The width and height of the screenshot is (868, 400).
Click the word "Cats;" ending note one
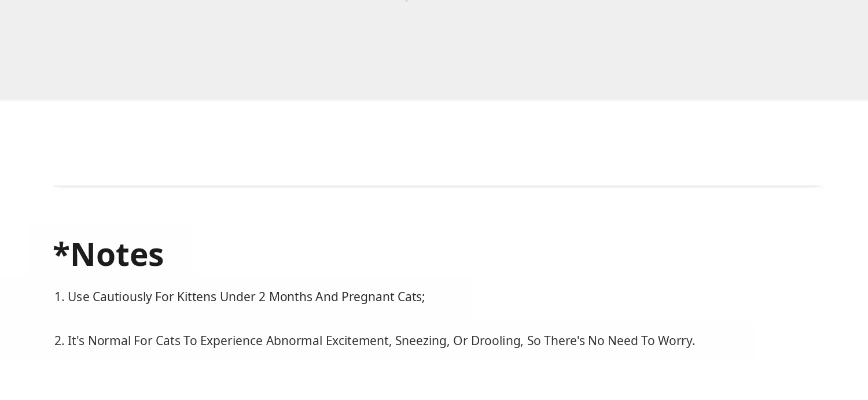pos(411,297)
